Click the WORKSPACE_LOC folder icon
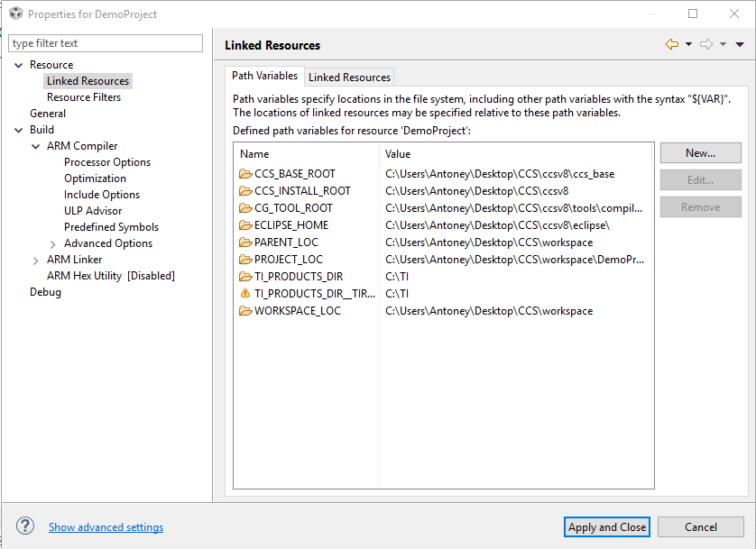This screenshot has height=549, width=756. (x=245, y=311)
